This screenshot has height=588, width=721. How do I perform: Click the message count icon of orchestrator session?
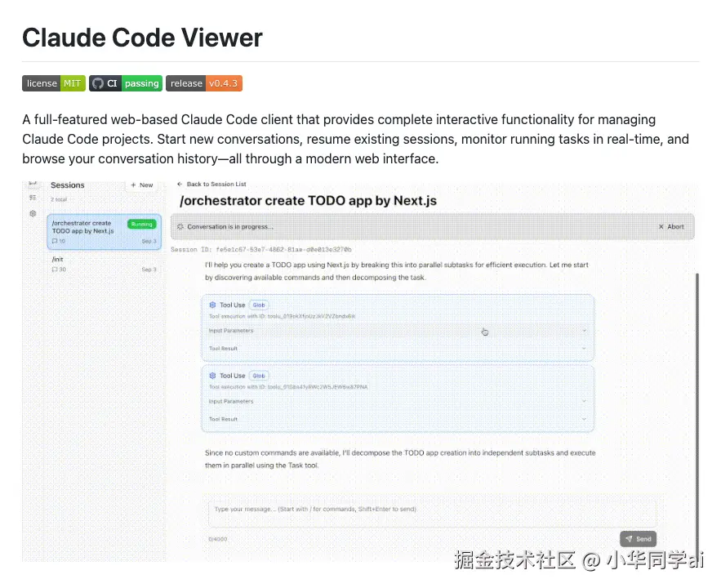coord(55,241)
